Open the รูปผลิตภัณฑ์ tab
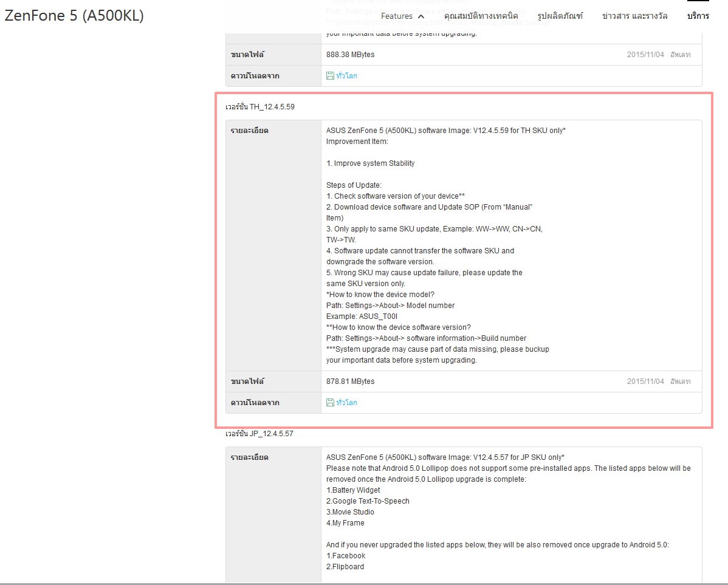Screen dimensions: 728x585 click(560, 16)
